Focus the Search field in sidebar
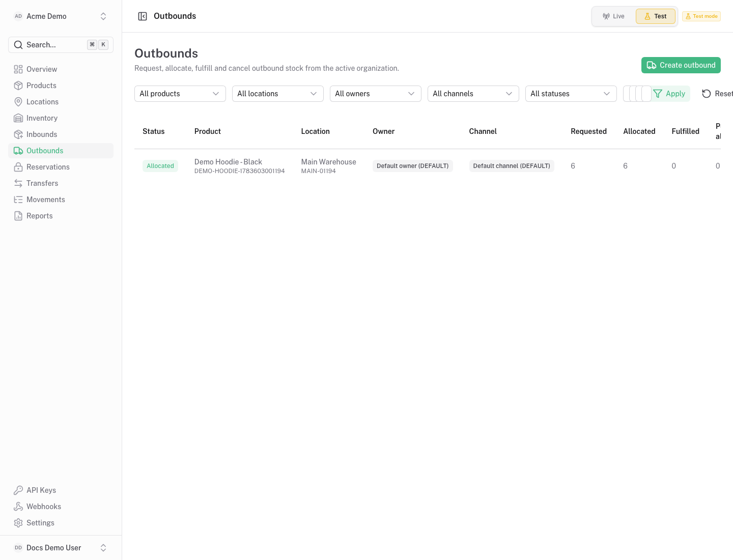The image size is (733, 560). coord(61,45)
